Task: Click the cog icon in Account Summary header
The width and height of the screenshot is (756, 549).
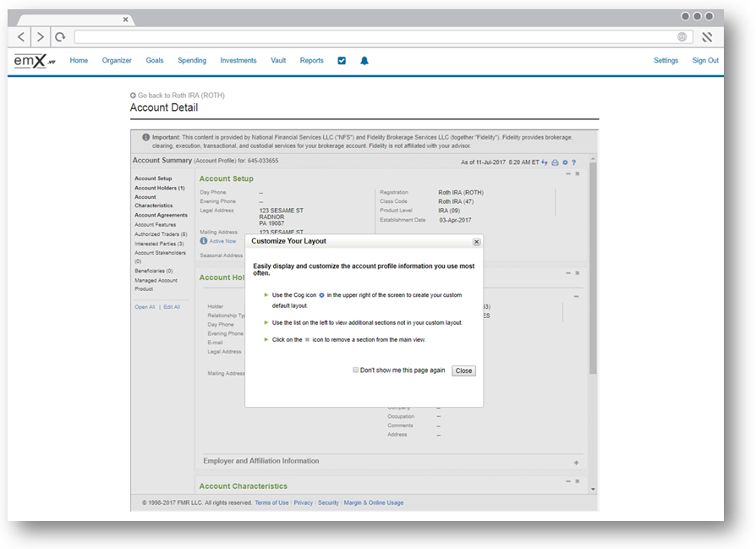Action: point(565,162)
